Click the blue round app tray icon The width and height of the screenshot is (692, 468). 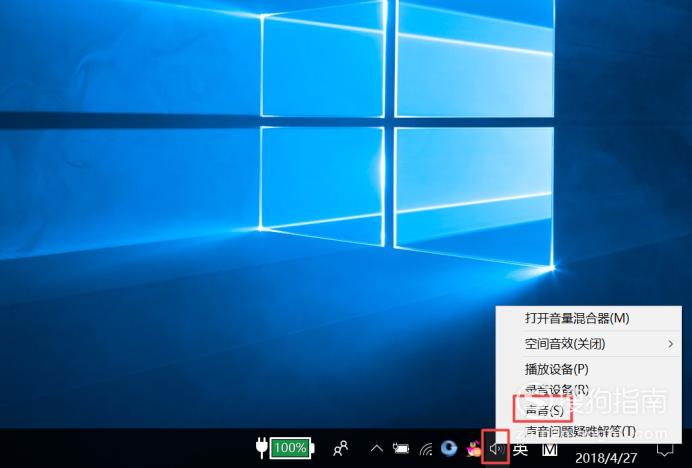click(449, 448)
